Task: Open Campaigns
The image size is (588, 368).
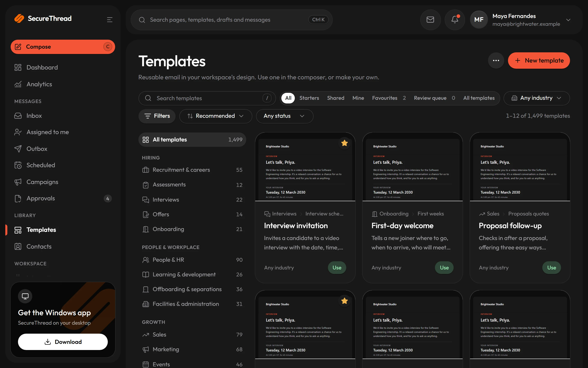Action: click(63, 182)
